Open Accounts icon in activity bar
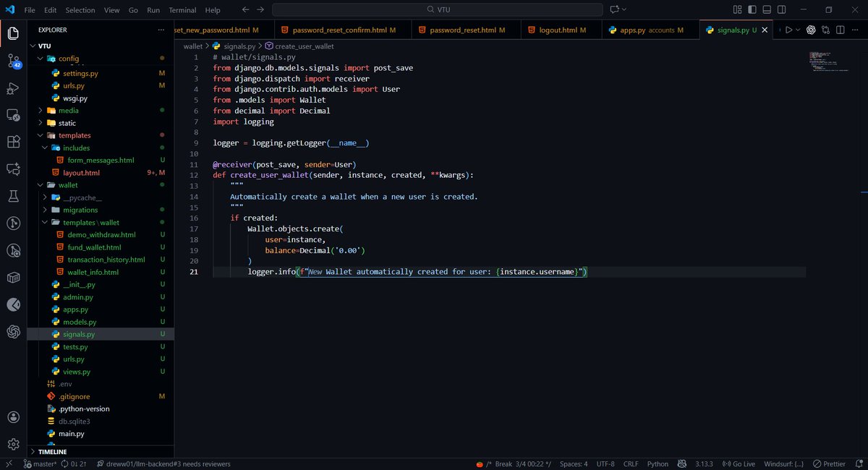The height and width of the screenshot is (470, 868). point(12,417)
